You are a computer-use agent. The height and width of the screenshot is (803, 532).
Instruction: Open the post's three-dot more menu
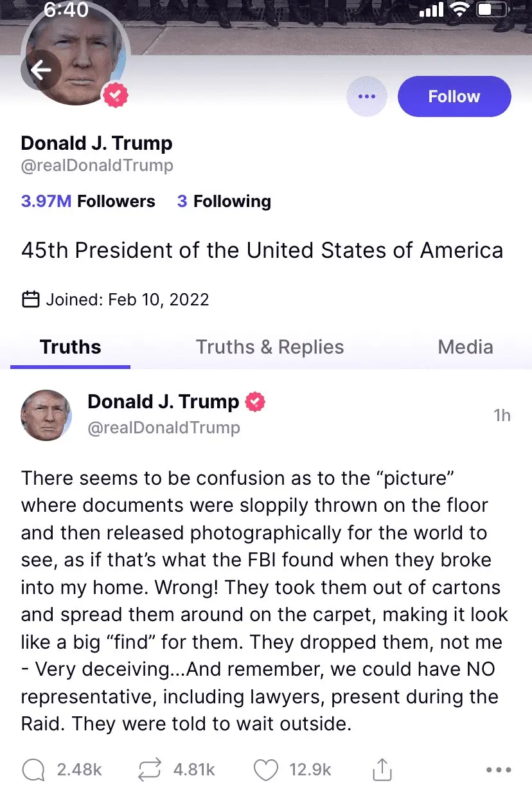coord(499,770)
